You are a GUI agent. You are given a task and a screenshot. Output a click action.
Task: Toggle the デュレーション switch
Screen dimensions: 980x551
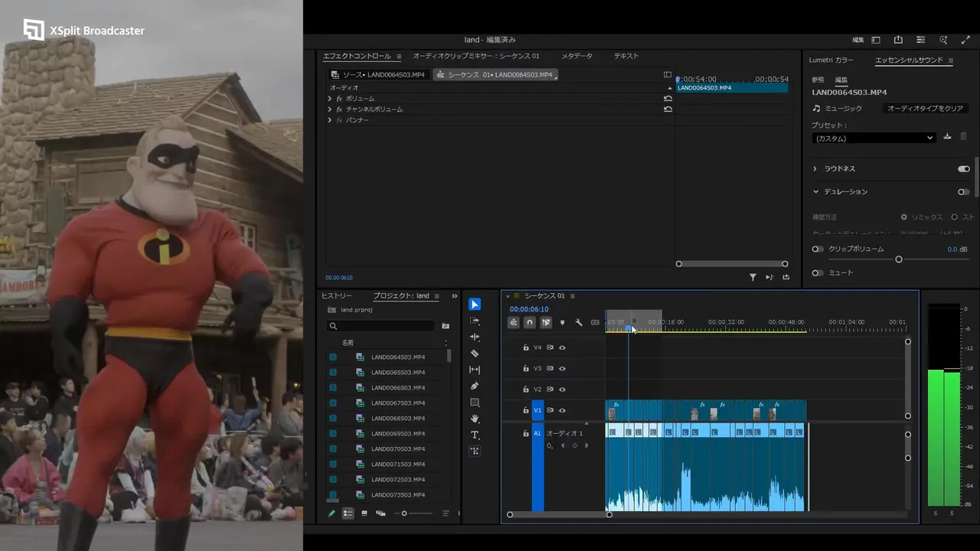click(x=964, y=191)
